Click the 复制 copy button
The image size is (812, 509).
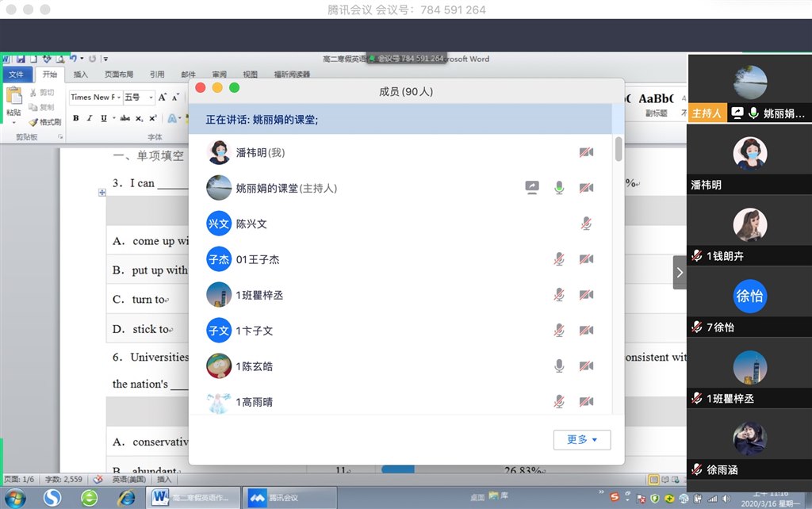coord(41,107)
